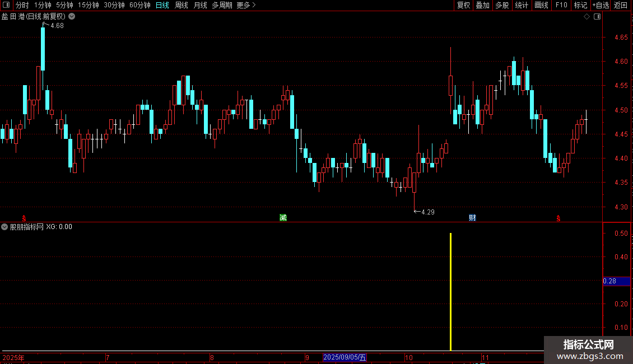Click the 标记 mark button
Screen dimensions: 633x364
coord(580,5)
